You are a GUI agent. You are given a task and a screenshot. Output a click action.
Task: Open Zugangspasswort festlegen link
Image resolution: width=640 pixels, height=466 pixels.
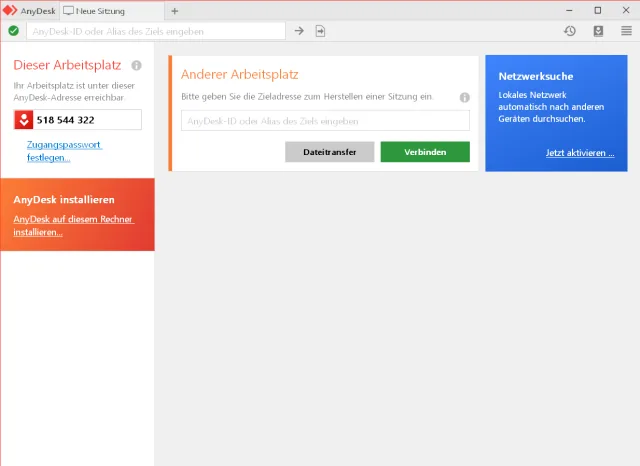[x=64, y=151]
